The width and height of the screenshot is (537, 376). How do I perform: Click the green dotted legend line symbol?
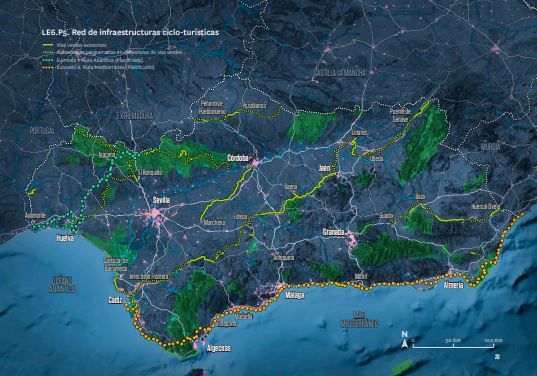tap(47, 52)
